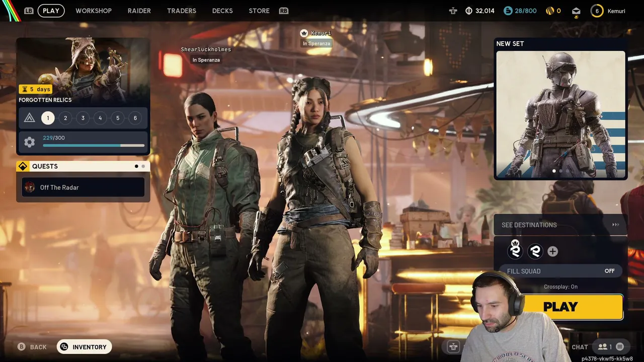
Task: Click the triangle icon beside relic stages
Action: (29, 118)
